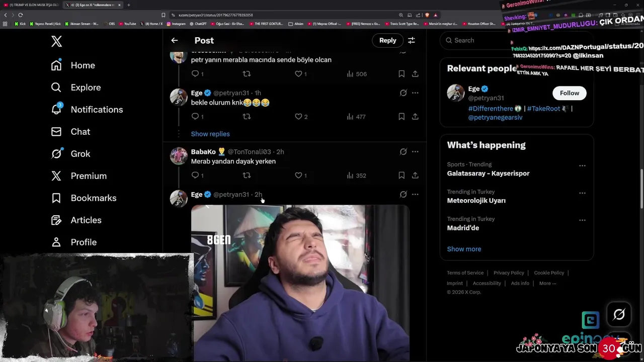
Task: Open Grok actions on BabaKo's comment
Action: coord(403,152)
